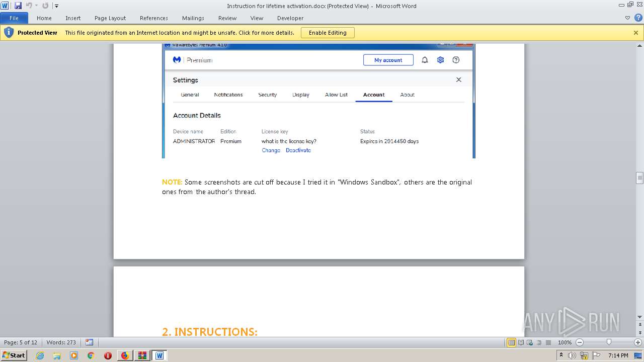Open Word Help question mark
The image size is (644, 362).
638,18
